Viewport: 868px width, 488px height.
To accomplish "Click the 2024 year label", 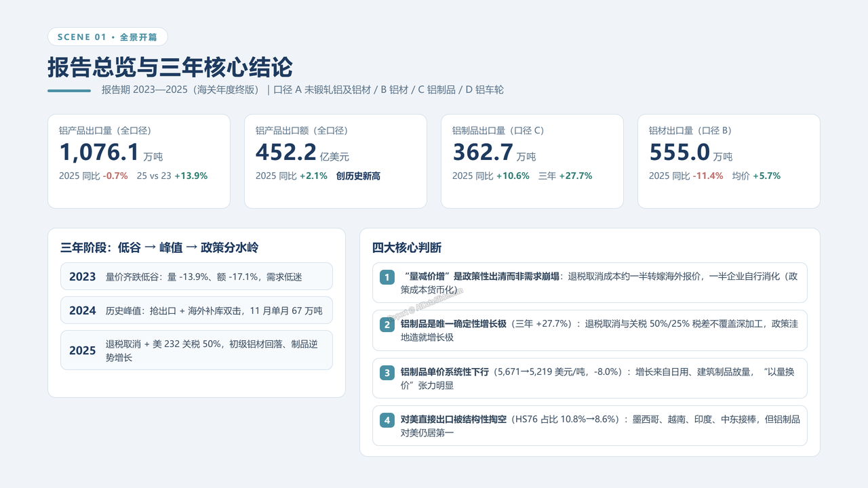I will (x=83, y=310).
